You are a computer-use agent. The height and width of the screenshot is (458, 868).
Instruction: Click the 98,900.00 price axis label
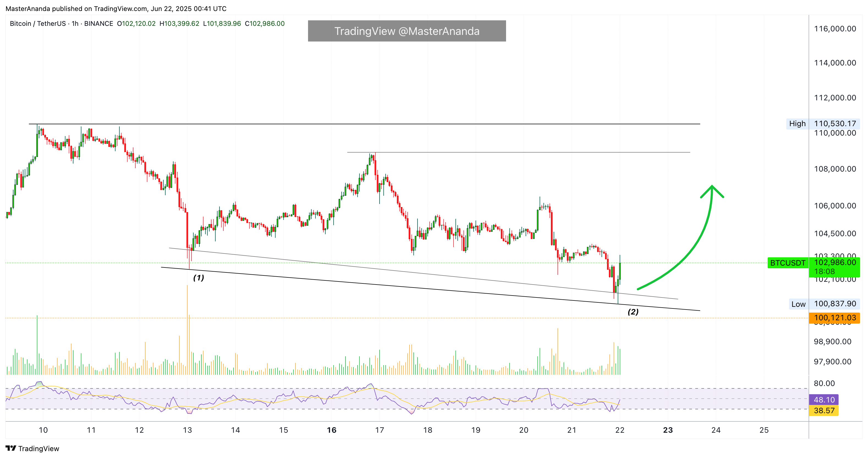pos(832,341)
